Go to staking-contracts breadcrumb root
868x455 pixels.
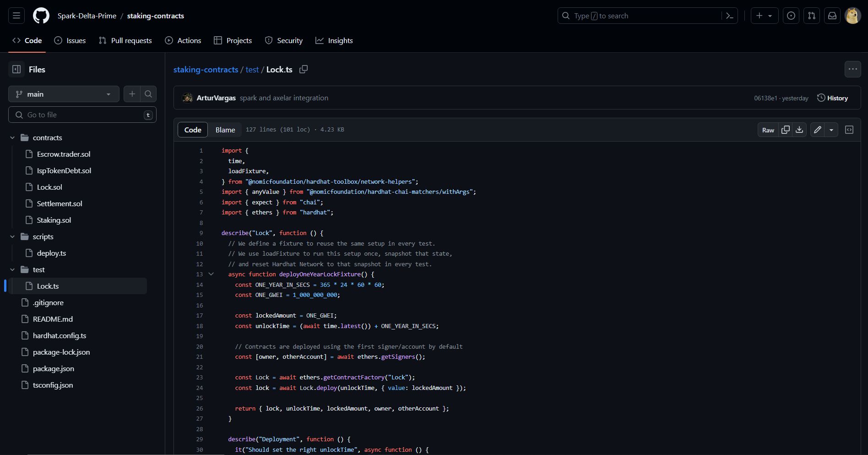(x=206, y=69)
